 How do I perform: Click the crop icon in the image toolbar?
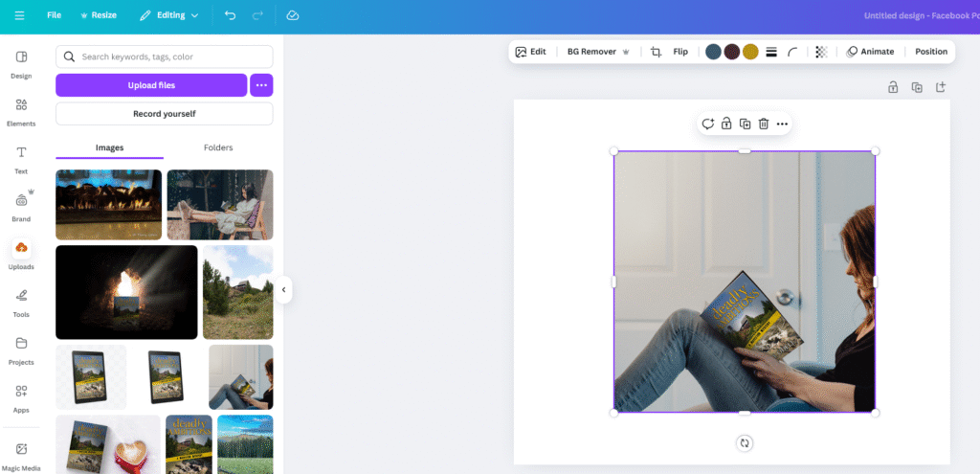coord(656,52)
